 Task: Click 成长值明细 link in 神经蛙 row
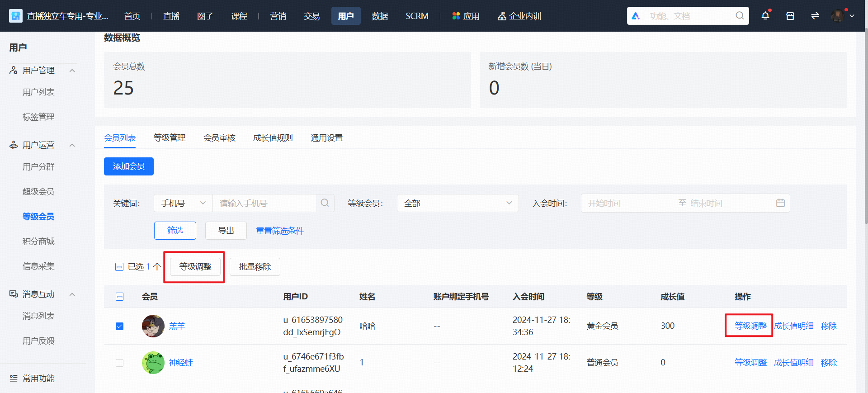coord(794,363)
